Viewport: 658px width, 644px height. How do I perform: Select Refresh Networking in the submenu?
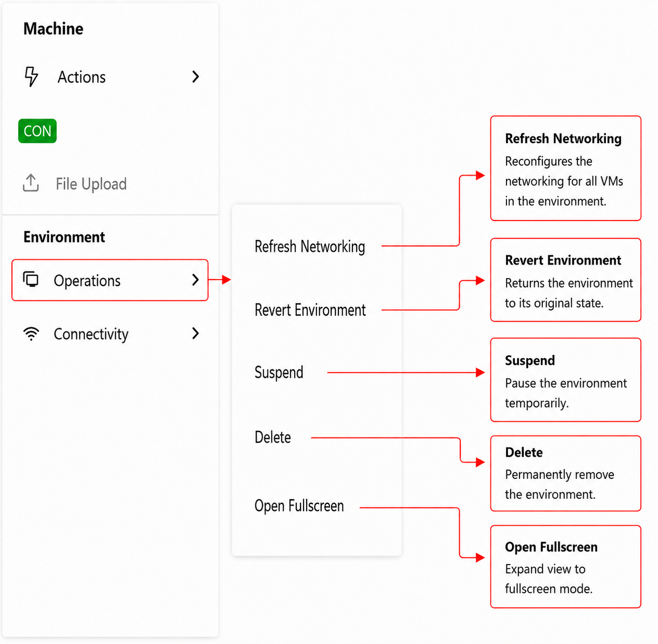point(310,246)
